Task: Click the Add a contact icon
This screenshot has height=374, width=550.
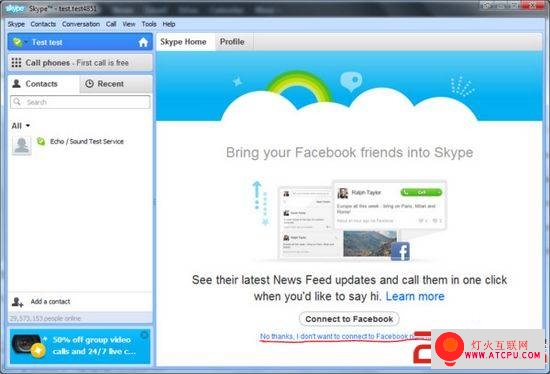Action: pos(18,302)
